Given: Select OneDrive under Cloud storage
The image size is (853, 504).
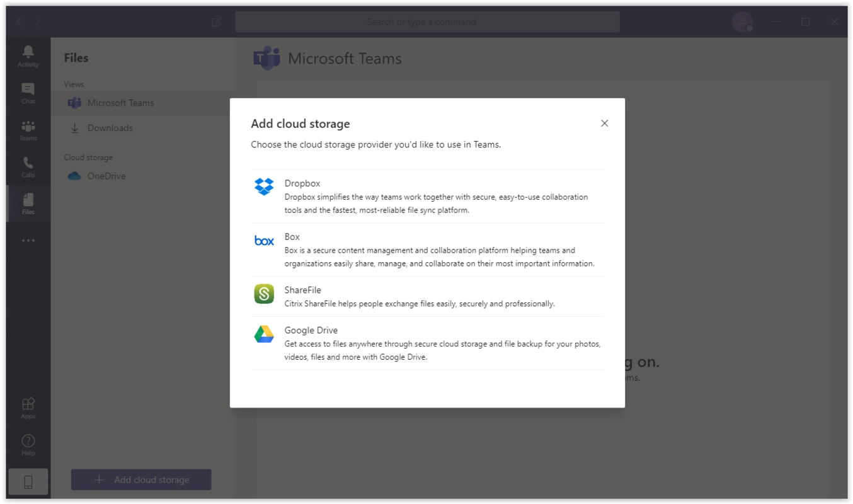Looking at the screenshot, I should 106,176.
